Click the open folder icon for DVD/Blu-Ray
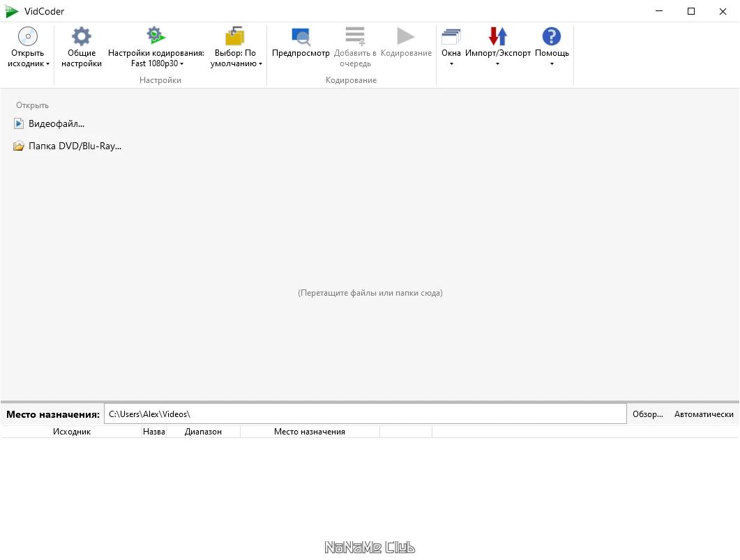 tap(18, 146)
